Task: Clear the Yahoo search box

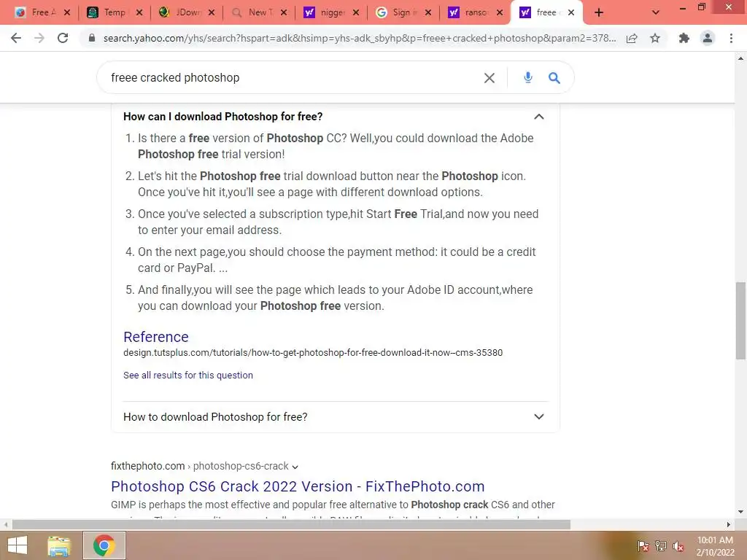Action: [489, 78]
